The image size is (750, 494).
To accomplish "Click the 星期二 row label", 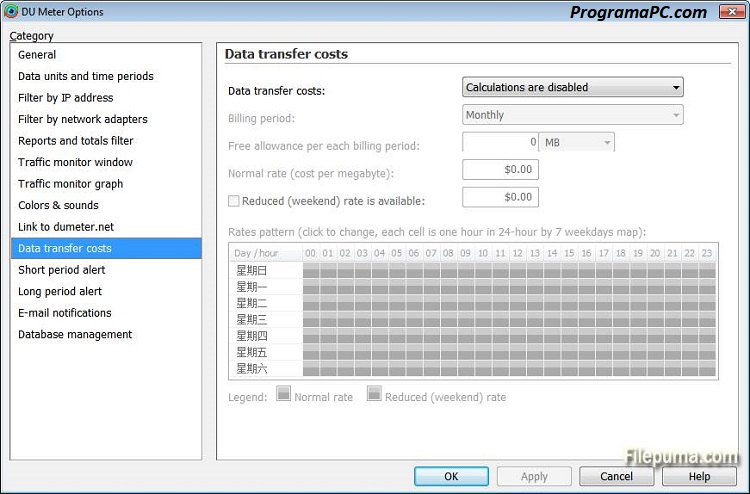I will 252,303.
